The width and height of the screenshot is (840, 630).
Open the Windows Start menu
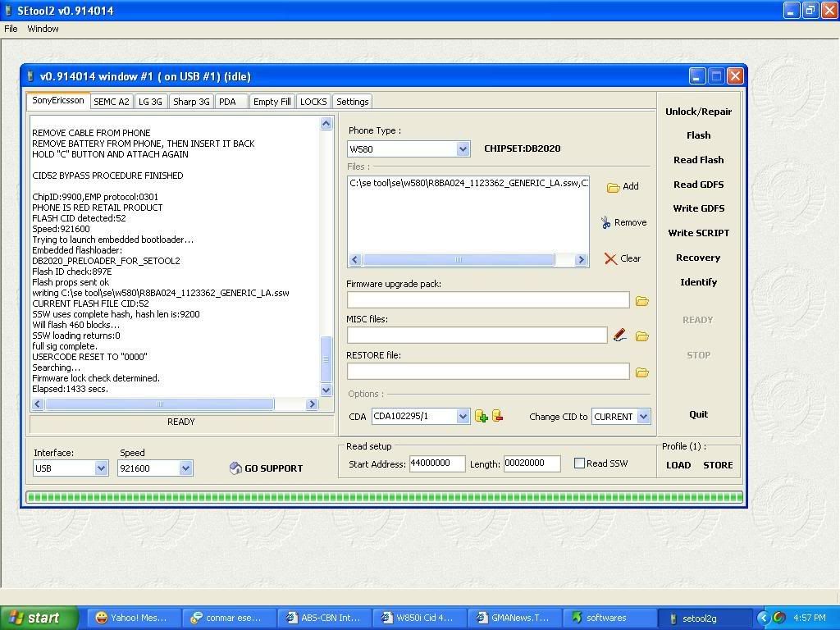click(x=39, y=618)
